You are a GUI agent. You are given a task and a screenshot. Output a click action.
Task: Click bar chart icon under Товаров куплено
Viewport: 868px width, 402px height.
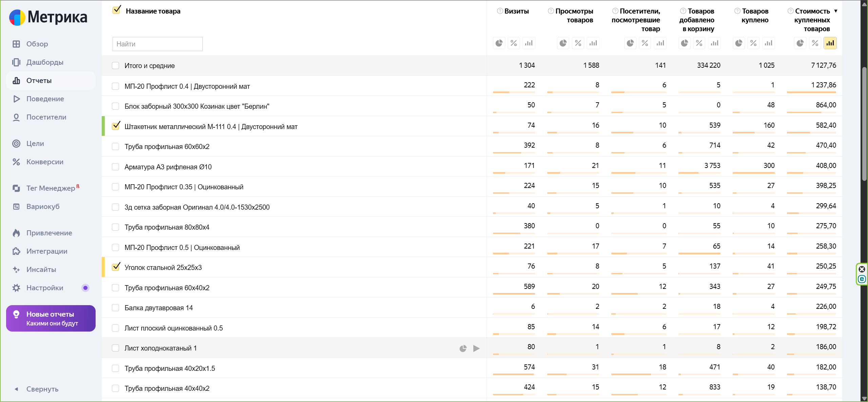click(768, 43)
